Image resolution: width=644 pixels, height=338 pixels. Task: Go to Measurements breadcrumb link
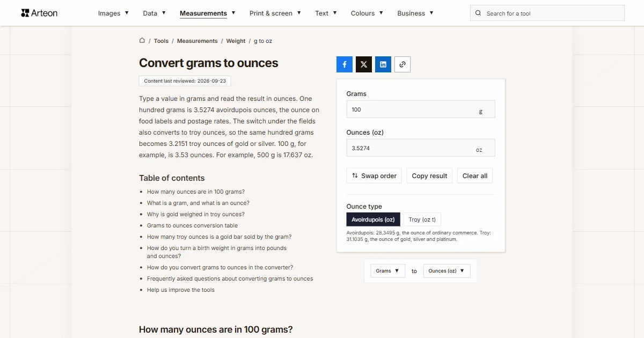tap(197, 41)
